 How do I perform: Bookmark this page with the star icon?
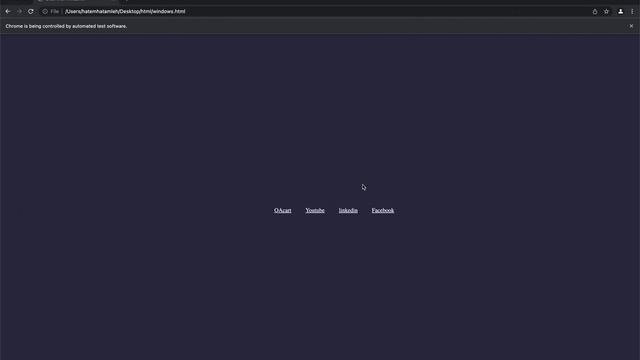(607, 11)
